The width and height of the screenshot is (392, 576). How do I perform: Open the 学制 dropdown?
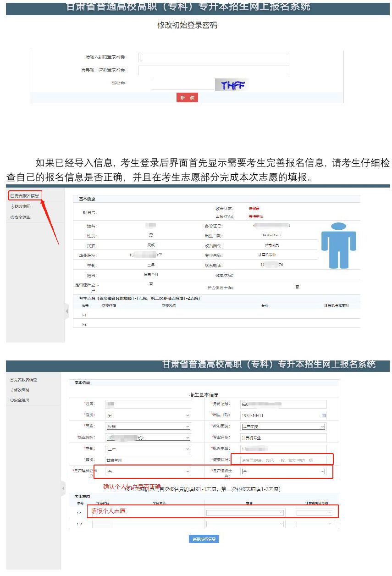(148, 449)
